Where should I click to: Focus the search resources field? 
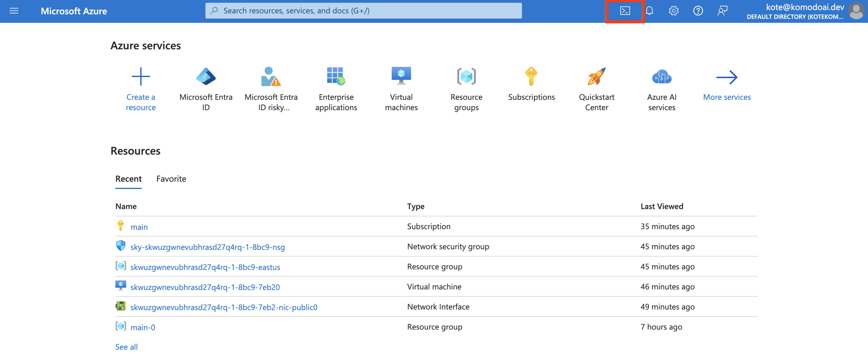tap(363, 11)
